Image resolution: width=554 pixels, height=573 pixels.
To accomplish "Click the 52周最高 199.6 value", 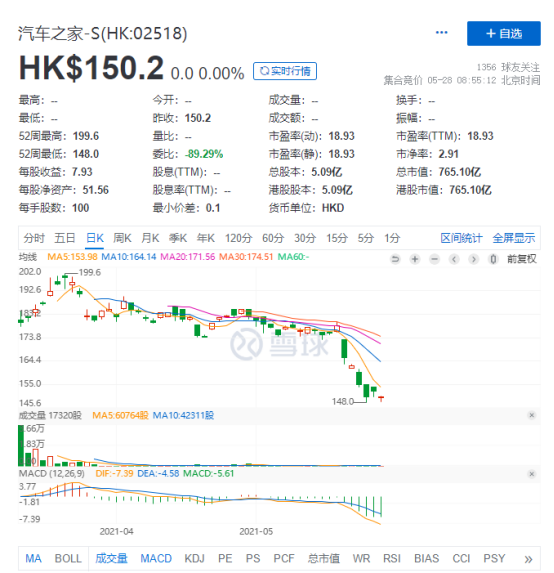I will pos(86,136).
